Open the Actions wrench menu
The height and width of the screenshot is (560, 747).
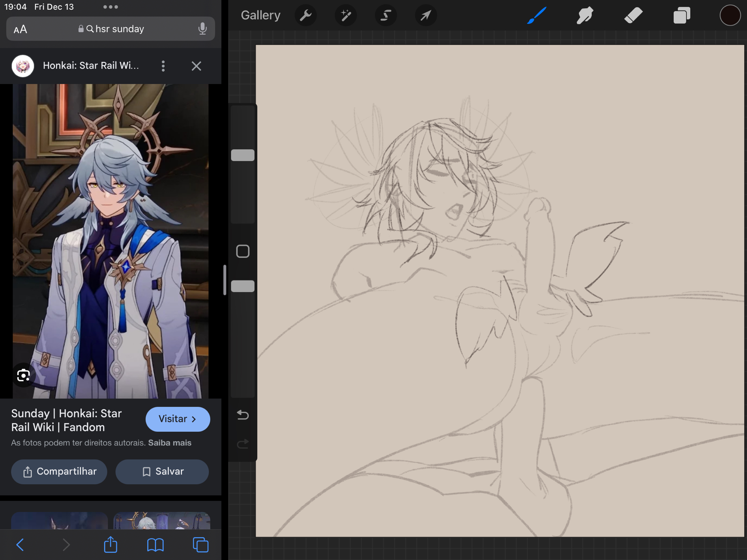306,15
